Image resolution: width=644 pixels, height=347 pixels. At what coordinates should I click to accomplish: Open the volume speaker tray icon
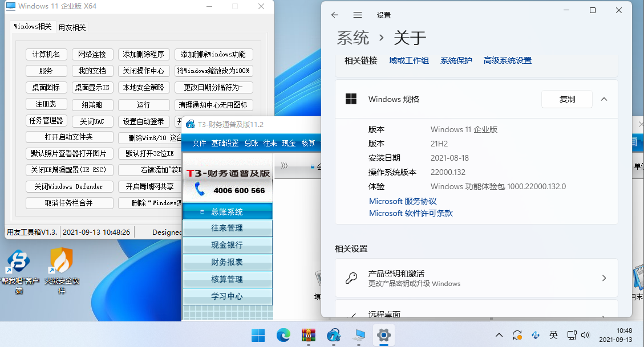585,335
